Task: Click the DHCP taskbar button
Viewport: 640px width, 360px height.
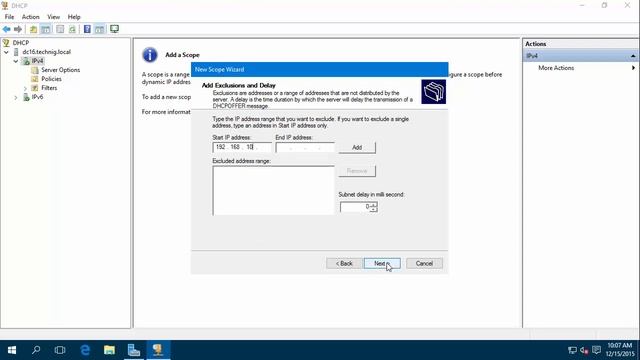Action: (158, 350)
